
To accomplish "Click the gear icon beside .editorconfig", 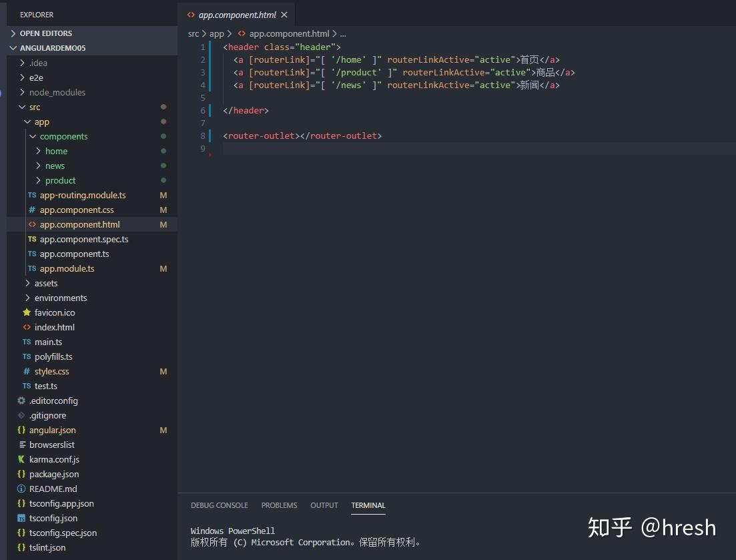I will pyautogui.click(x=21, y=400).
